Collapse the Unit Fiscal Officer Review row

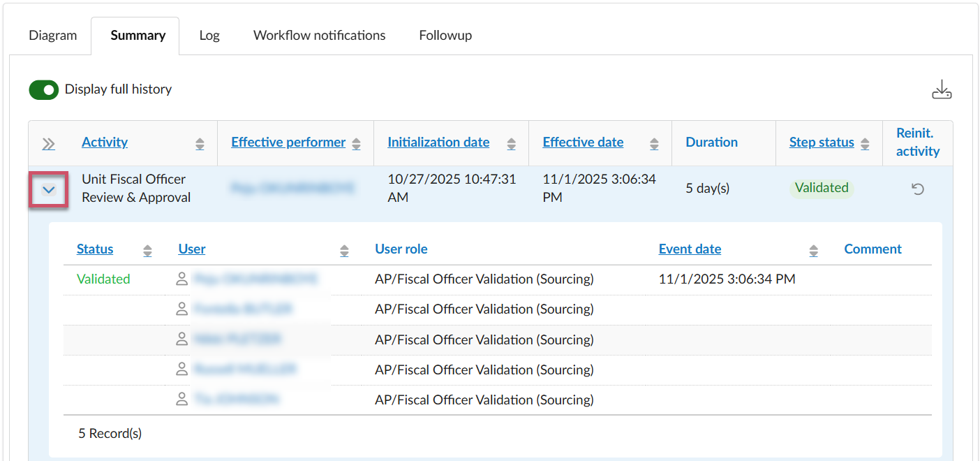tap(49, 189)
